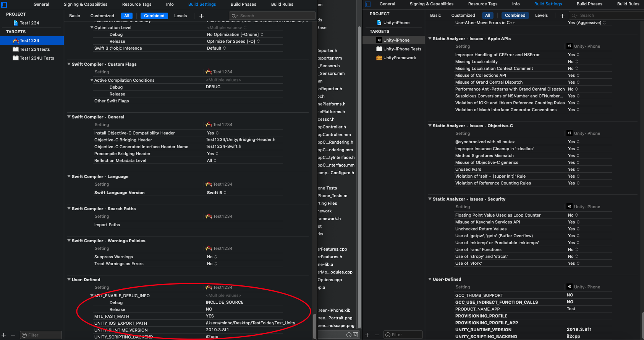Viewport: 644px width, 340px height.
Task: Click the source control filter icon in middle navigator
Action: tap(355, 335)
